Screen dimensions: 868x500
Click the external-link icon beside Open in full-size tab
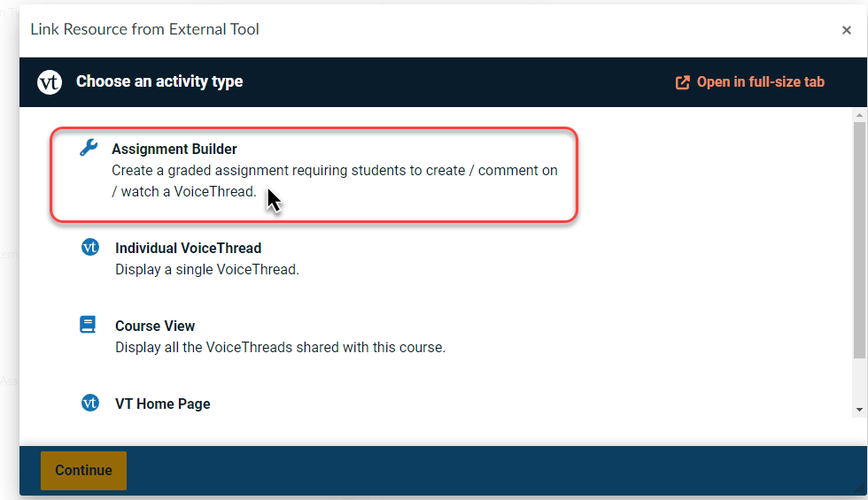(x=683, y=82)
